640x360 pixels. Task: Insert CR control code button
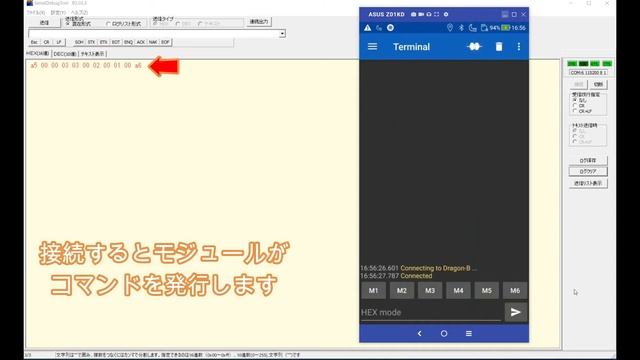(47, 42)
